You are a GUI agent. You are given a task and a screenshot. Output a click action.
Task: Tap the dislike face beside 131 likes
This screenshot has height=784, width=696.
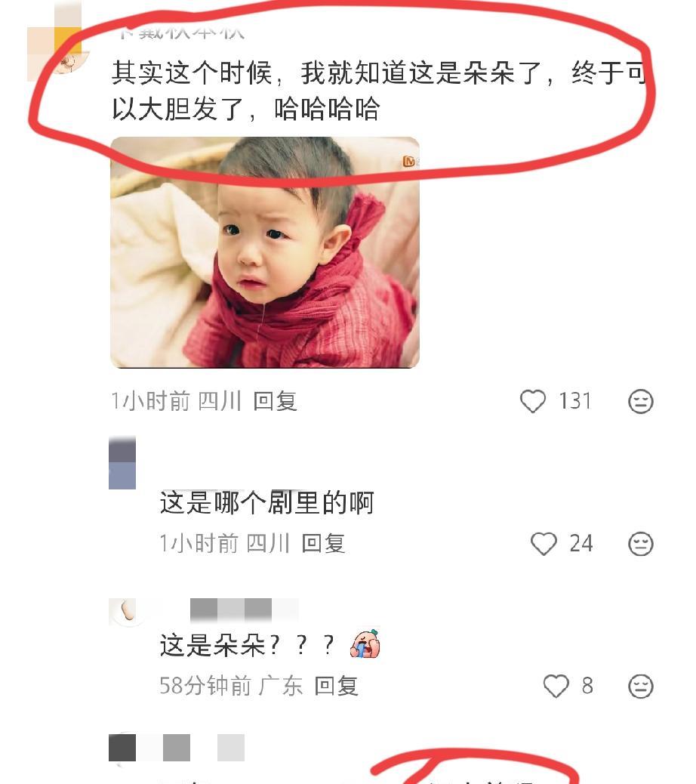click(x=641, y=402)
